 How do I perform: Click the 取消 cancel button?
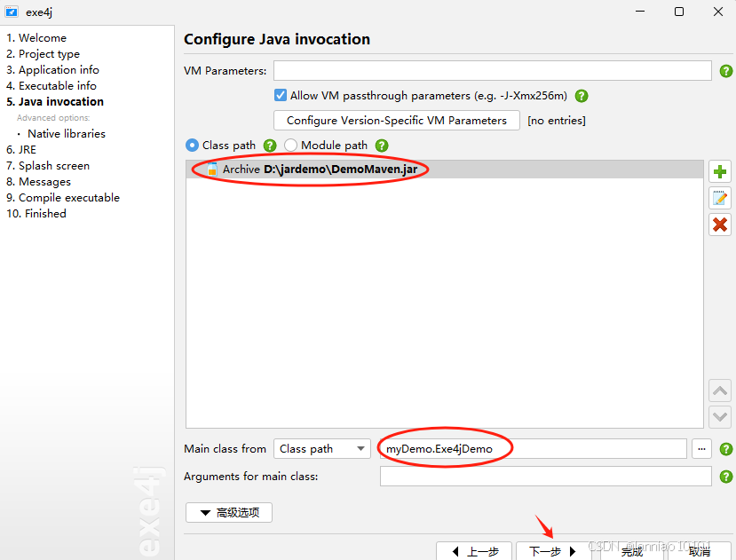pyautogui.click(x=700, y=551)
